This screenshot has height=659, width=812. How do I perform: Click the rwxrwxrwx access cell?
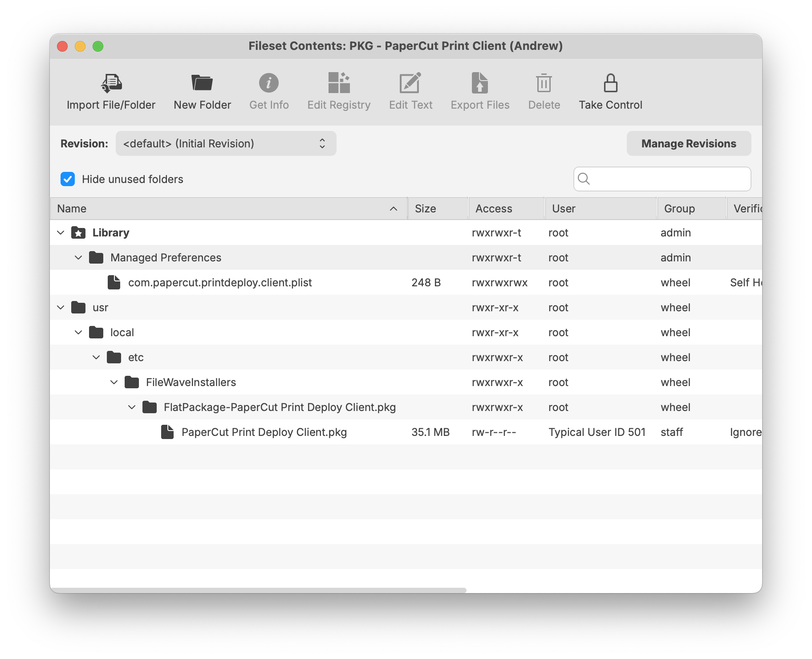coord(499,282)
